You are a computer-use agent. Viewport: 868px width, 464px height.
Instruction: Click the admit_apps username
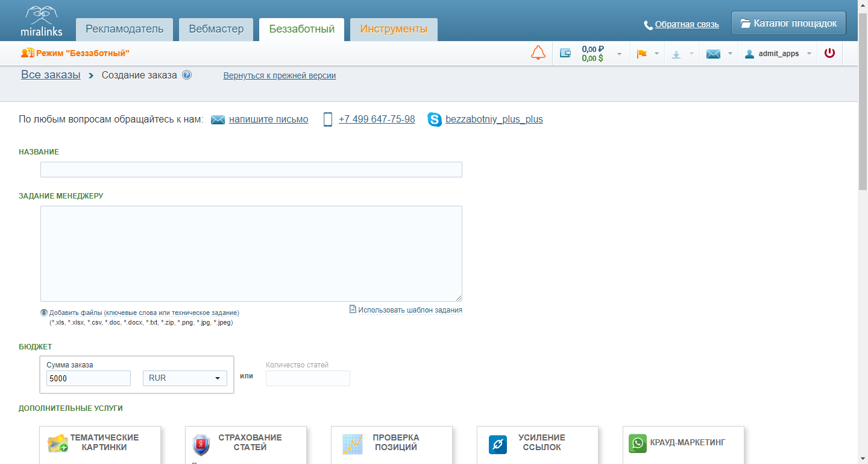[x=779, y=54]
